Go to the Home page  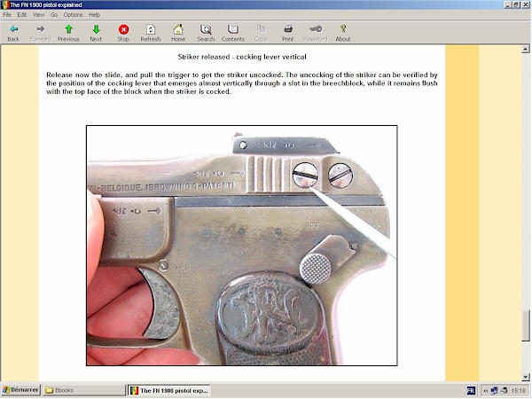coord(178,33)
